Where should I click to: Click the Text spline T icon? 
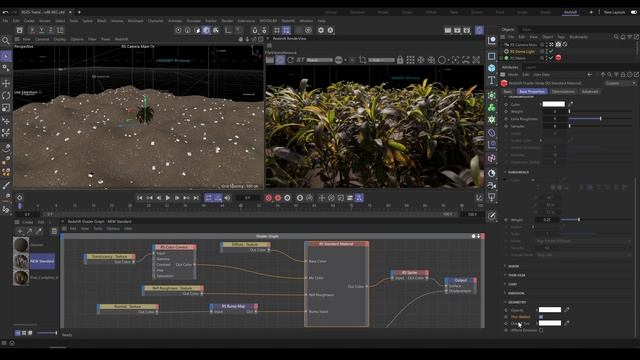click(x=492, y=80)
